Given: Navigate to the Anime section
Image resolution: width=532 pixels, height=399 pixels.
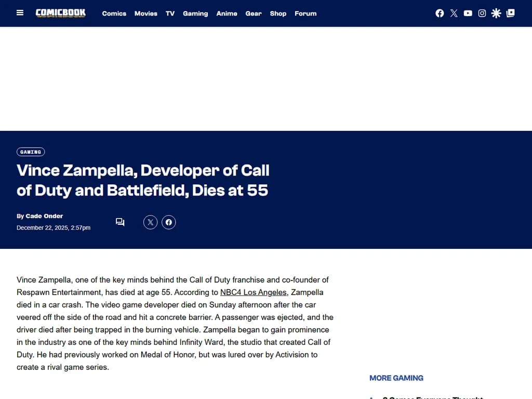Looking at the screenshot, I should (x=227, y=14).
